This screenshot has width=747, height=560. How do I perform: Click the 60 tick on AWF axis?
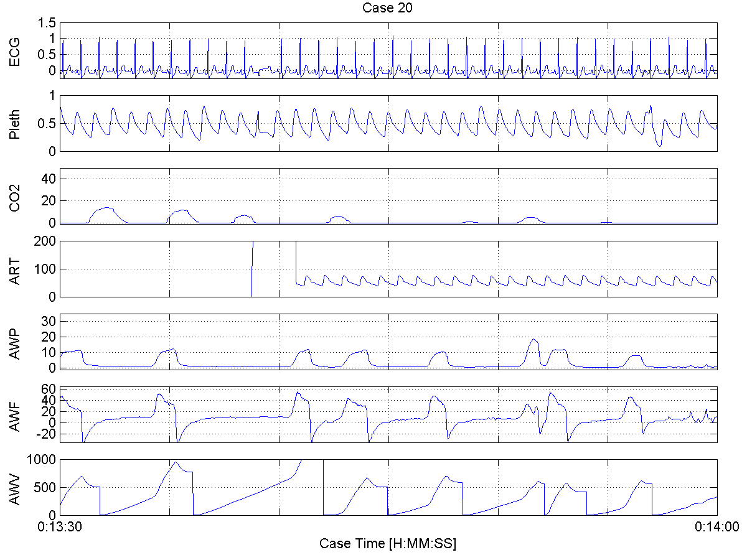pos(50,390)
